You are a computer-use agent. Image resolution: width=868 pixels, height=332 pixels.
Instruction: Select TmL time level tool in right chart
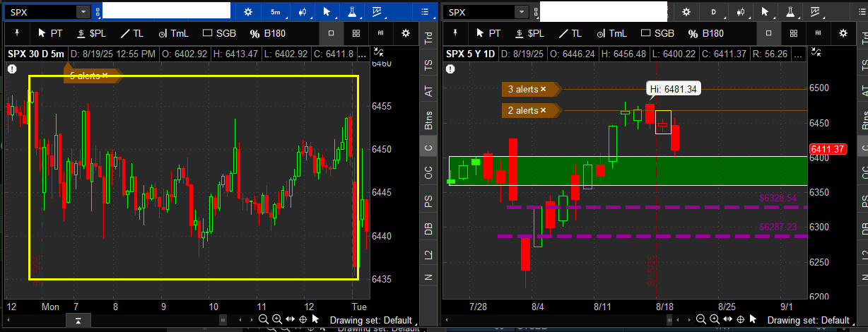611,33
